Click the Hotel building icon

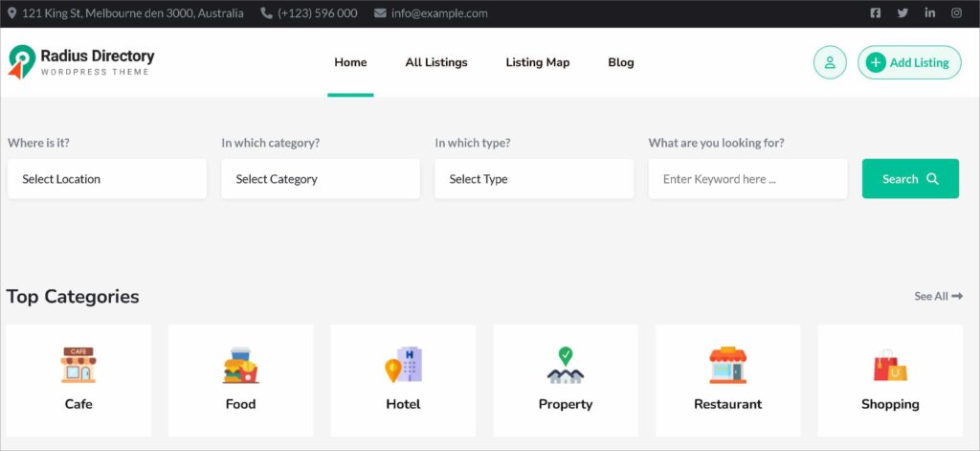pyautogui.click(x=403, y=365)
